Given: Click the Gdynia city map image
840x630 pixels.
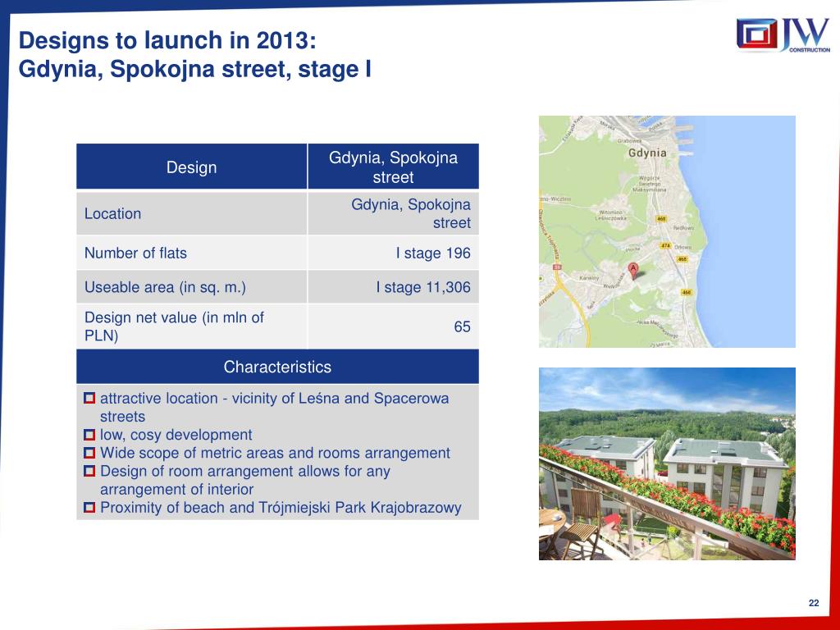Looking at the screenshot, I should click(x=667, y=231).
